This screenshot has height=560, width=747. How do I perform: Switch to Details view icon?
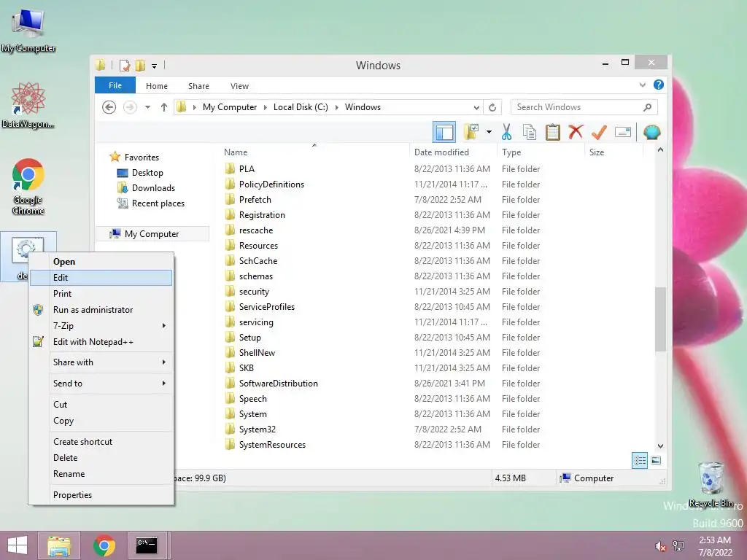pyautogui.click(x=639, y=461)
